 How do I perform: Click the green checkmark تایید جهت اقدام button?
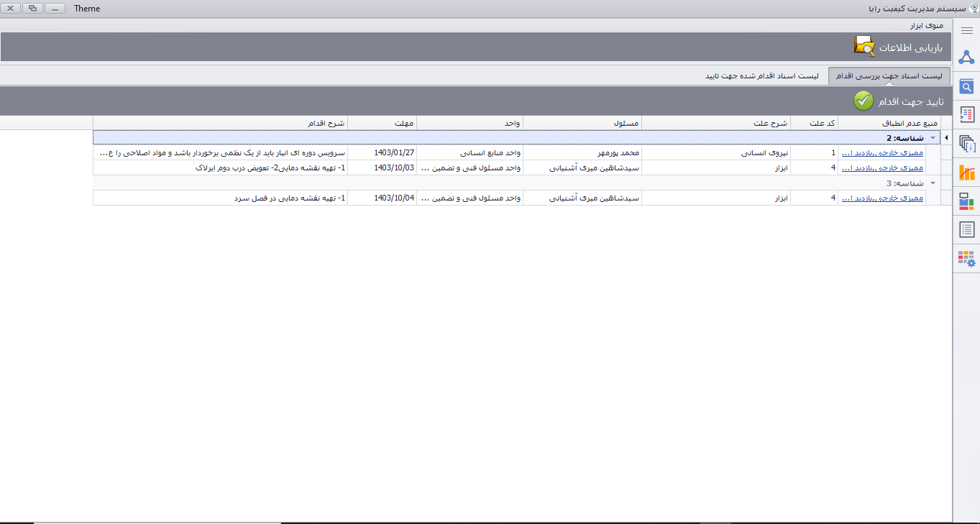864,101
